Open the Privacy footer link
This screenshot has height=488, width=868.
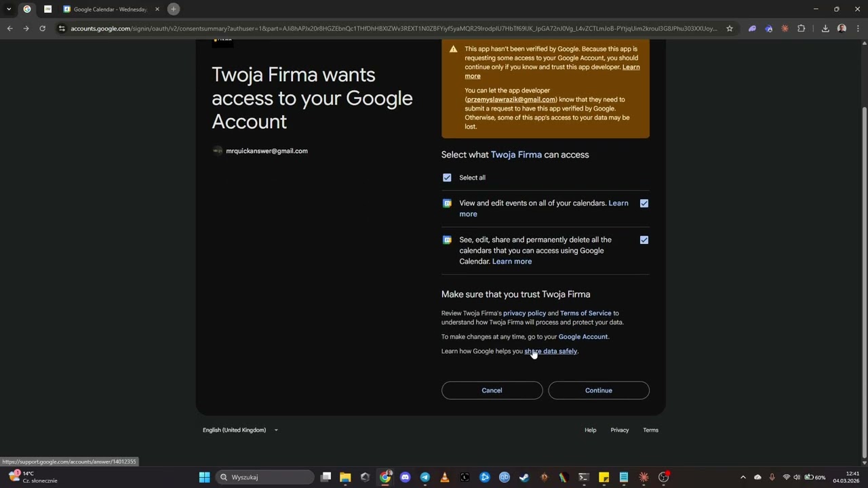tap(619, 430)
